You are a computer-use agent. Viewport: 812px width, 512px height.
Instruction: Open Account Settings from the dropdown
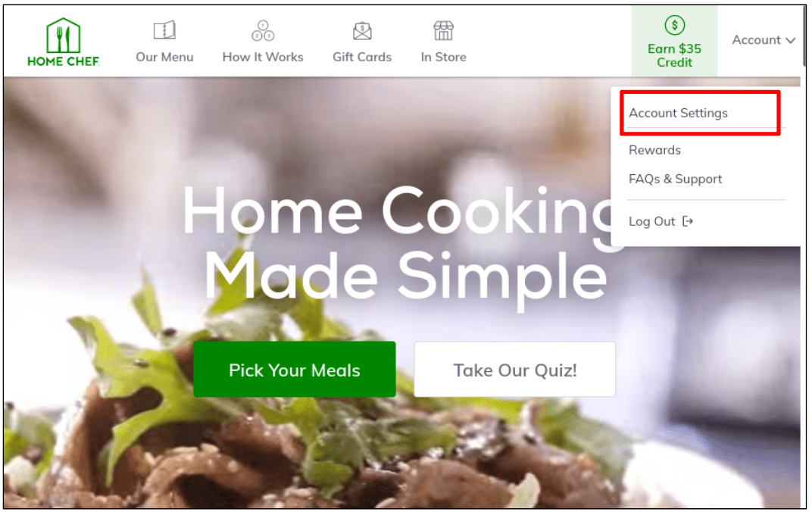tap(678, 113)
